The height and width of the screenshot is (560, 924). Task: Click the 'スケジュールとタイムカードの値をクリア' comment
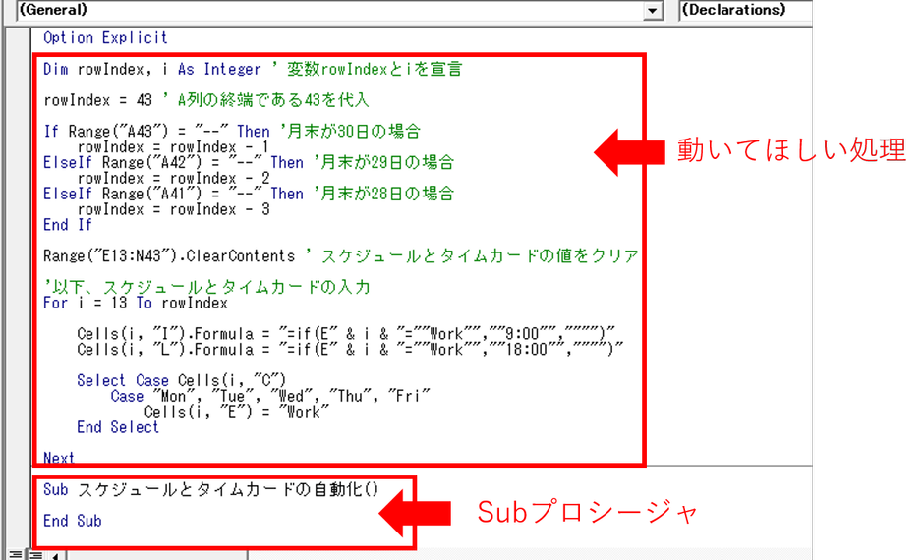coord(472,256)
